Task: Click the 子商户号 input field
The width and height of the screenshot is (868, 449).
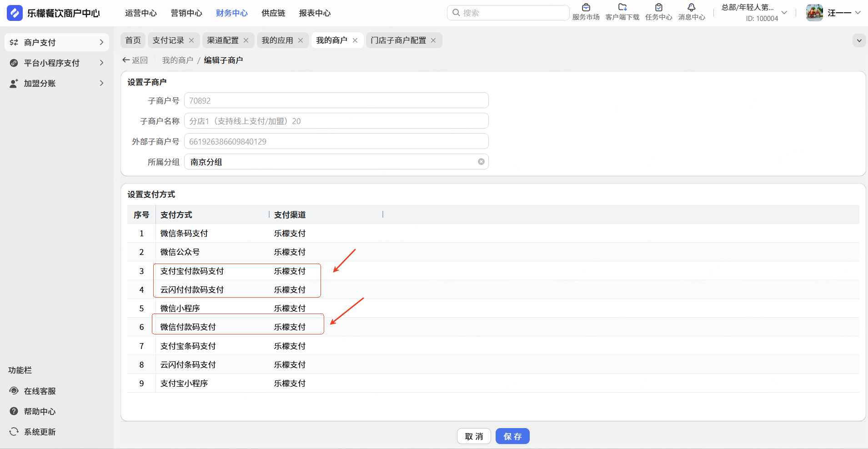Action: 336,100
